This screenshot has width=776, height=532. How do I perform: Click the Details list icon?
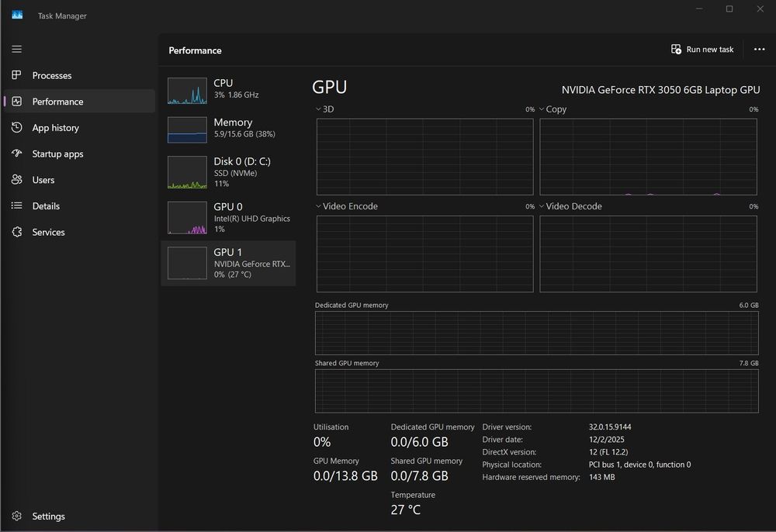tap(17, 206)
